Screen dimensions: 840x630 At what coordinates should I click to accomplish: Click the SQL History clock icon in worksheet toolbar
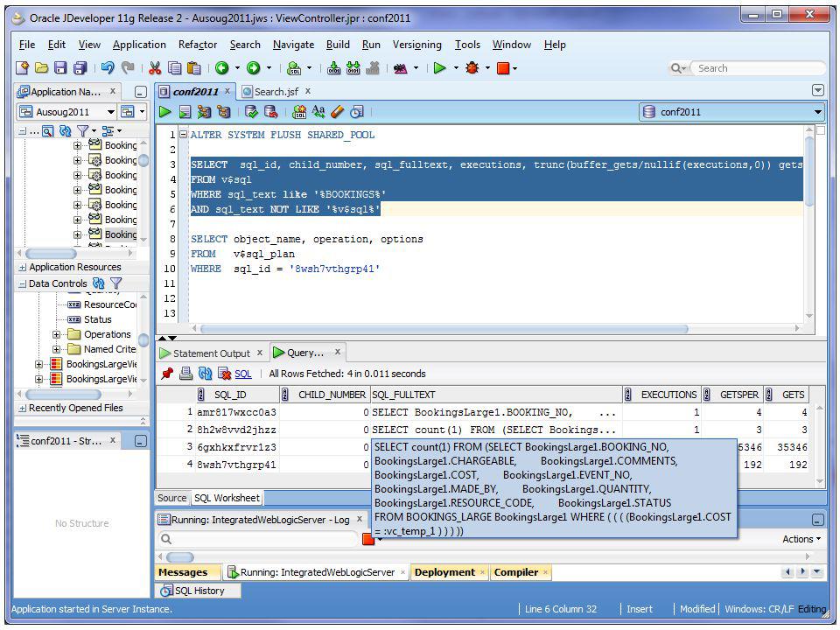pos(357,111)
